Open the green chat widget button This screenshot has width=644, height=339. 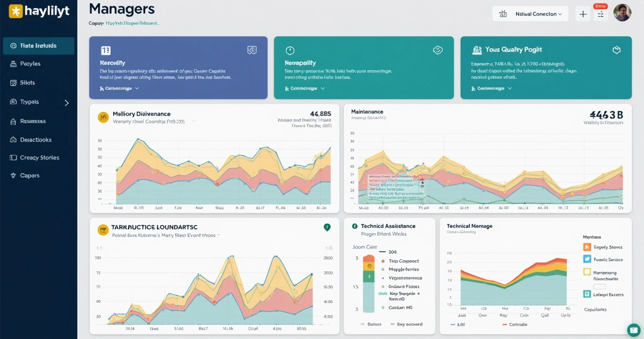pos(633,329)
